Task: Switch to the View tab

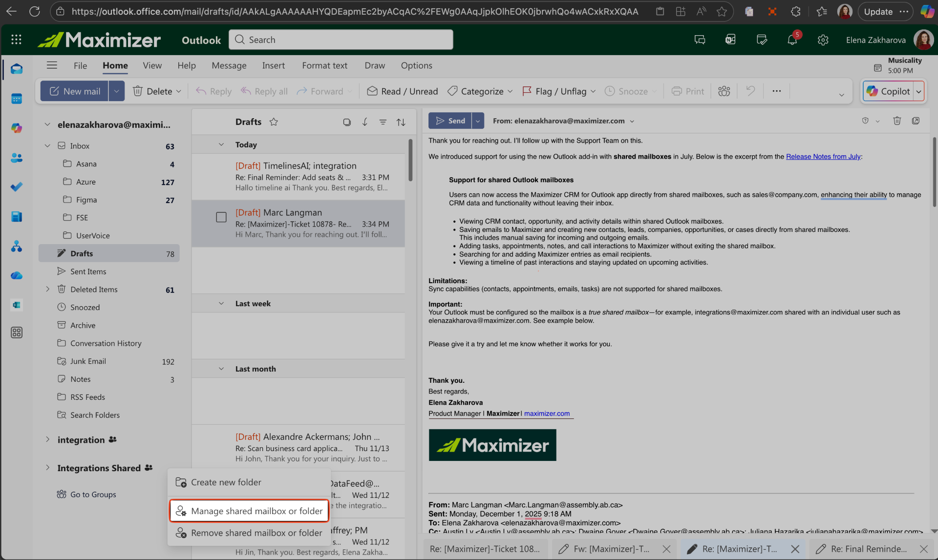Action: [x=152, y=65]
